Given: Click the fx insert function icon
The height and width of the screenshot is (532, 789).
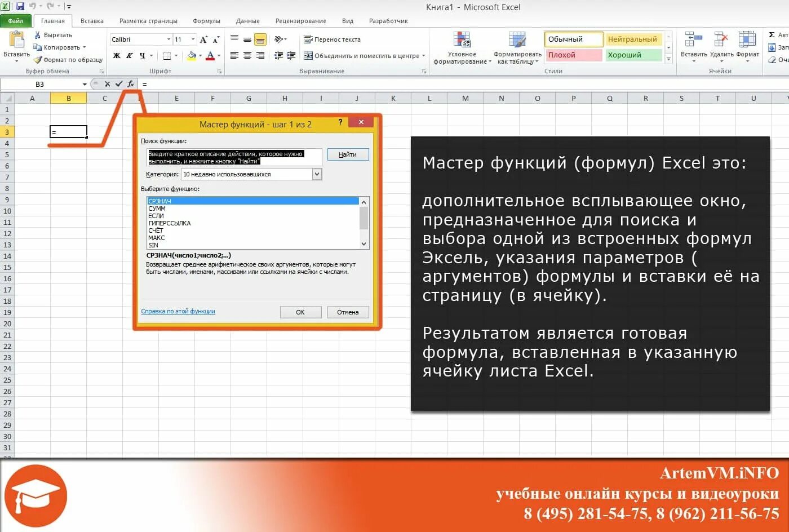Looking at the screenshot, I should click(131, 84).
